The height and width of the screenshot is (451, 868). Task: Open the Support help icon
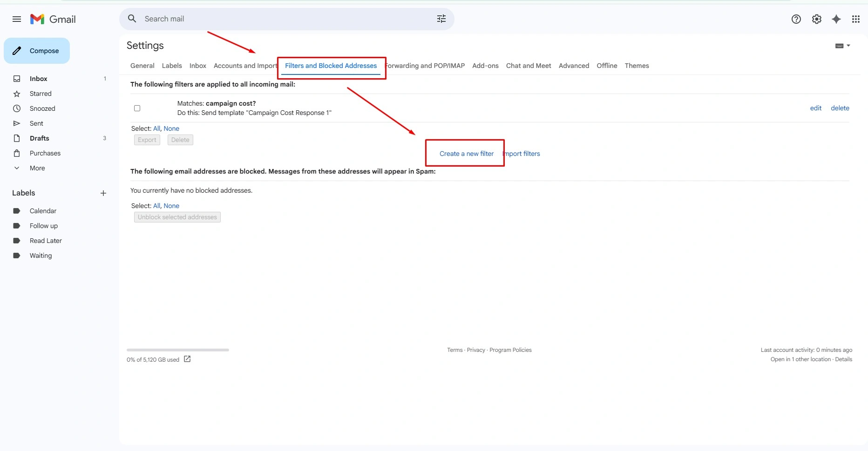[796, 19]
